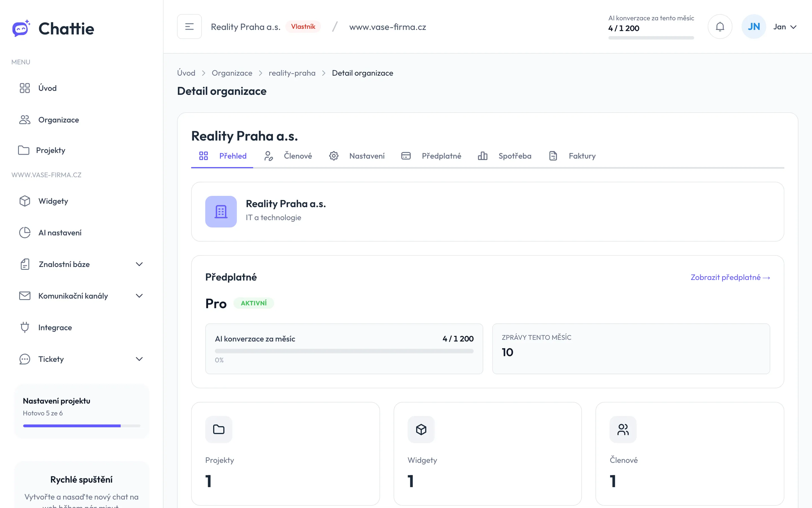Click the reality-praha breadcrumb link
The width and height of the screenshot is (812, 508).
(292, 73)
